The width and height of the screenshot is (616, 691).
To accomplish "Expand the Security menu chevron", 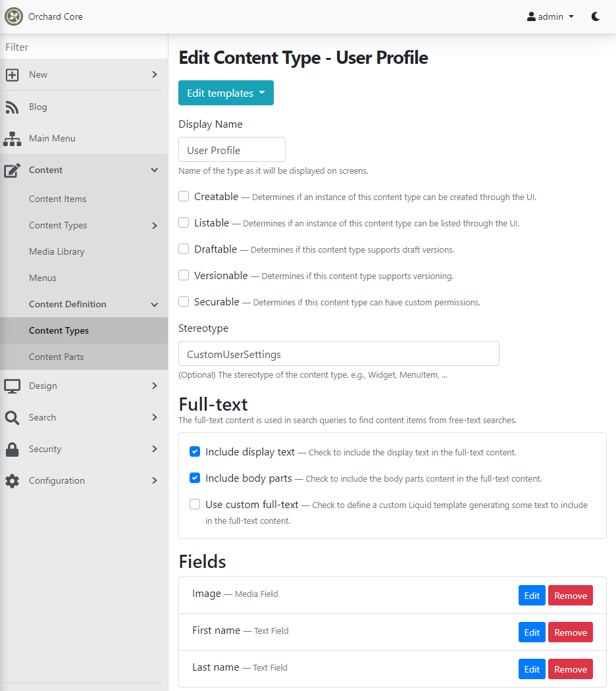I will coord(154,449).
